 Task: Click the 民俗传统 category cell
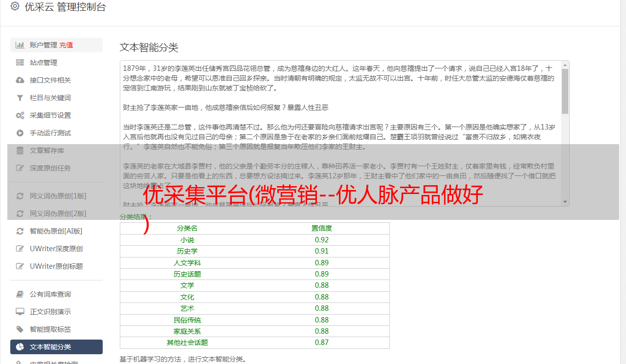pos(187,320)
